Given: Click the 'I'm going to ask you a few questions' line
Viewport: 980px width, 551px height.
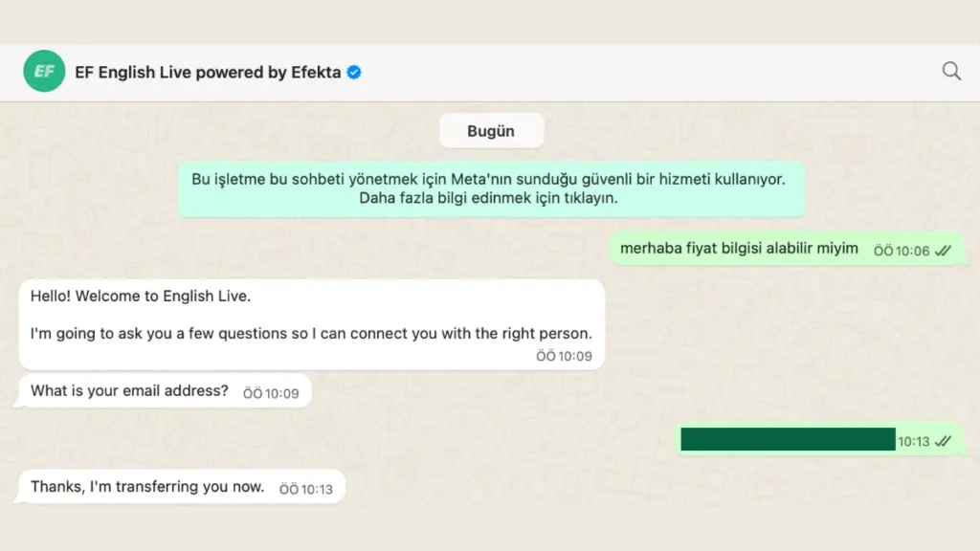Looking at the screenshot, I should click(x=311, y=334).
